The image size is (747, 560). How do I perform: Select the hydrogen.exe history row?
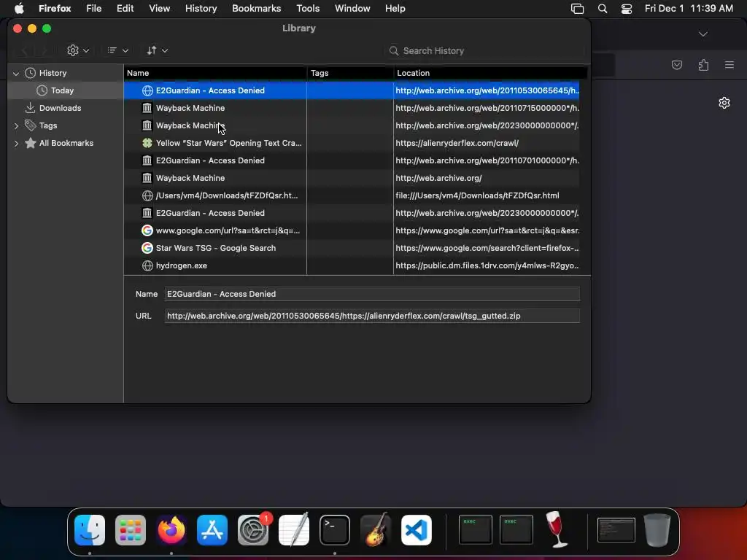tap(352, 265)
